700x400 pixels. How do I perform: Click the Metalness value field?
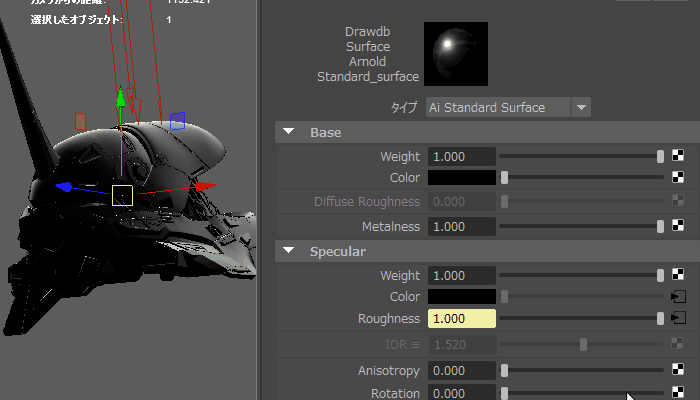[x=462, y=226]
